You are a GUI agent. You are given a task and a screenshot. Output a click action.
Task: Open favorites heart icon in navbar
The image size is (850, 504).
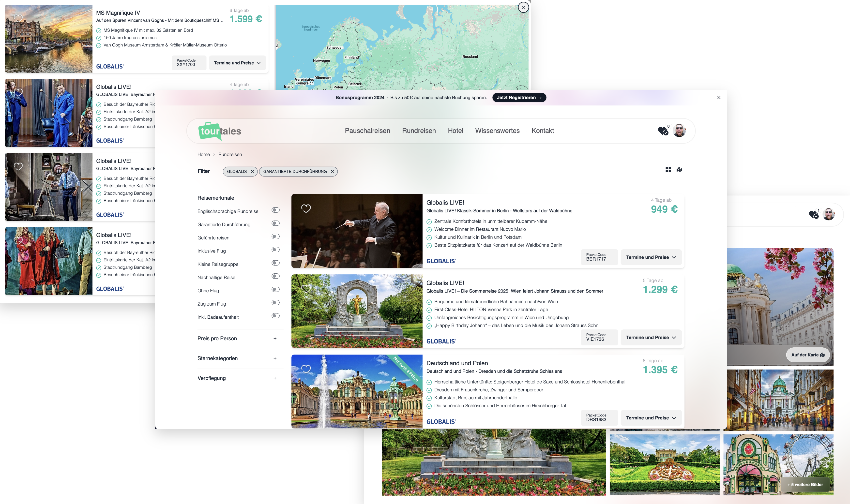pyautogui.click(x=663, y=131)
